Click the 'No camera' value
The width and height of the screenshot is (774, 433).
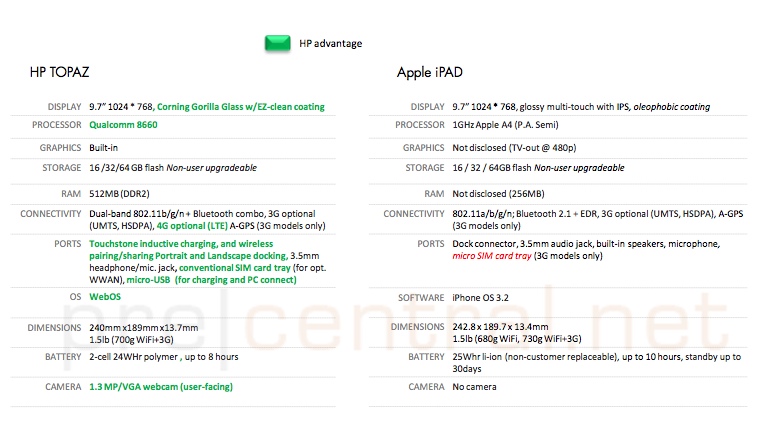(474, 387)
